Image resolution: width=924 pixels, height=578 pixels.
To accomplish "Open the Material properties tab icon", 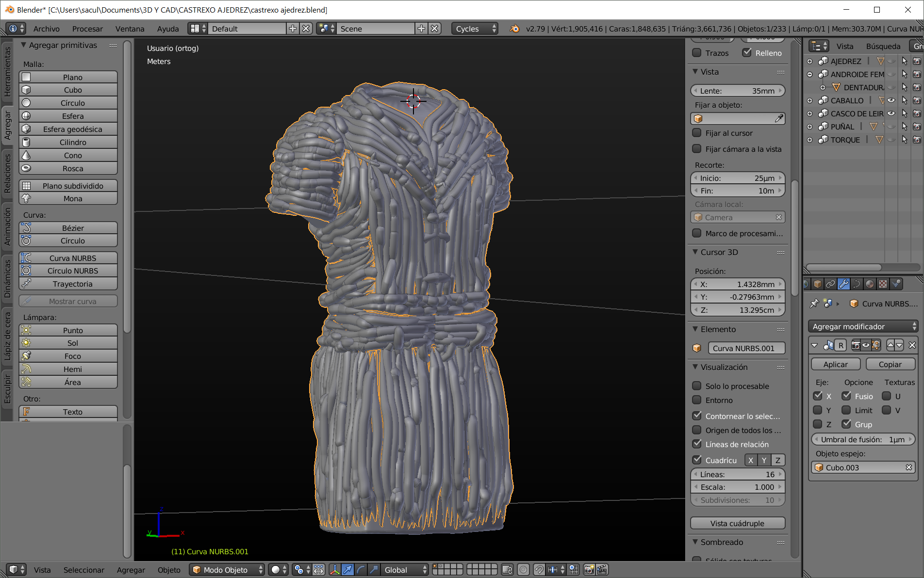I will tap(870, 284).
